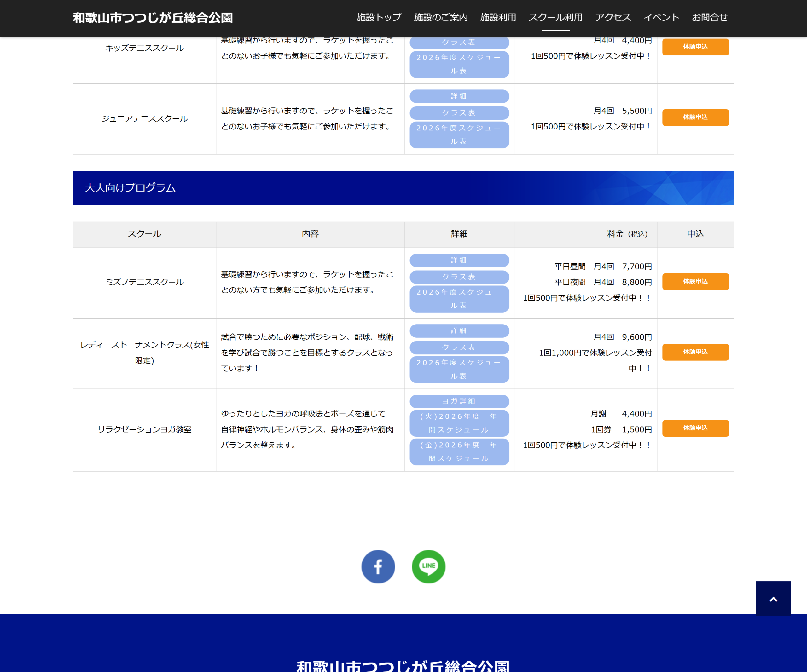The width and height of the screenshot is (807, 672).
Task: Open 2026年度スケジュール表 for キッズテニススクール
Action: (x=459, y=64)
